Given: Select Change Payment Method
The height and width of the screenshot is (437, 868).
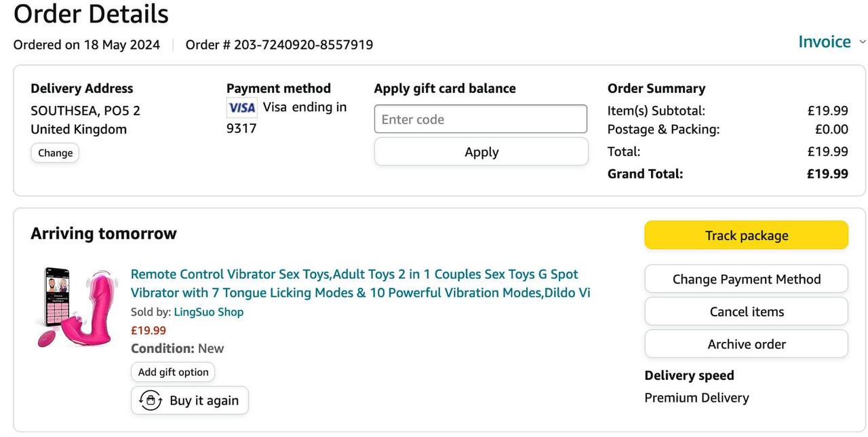Looking at the screenshot, I should [746, 279].
